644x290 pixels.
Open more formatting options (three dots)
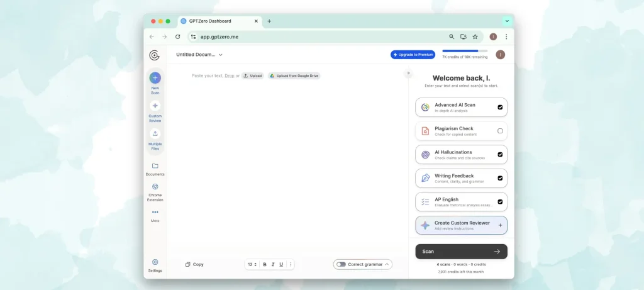(291, 265)
